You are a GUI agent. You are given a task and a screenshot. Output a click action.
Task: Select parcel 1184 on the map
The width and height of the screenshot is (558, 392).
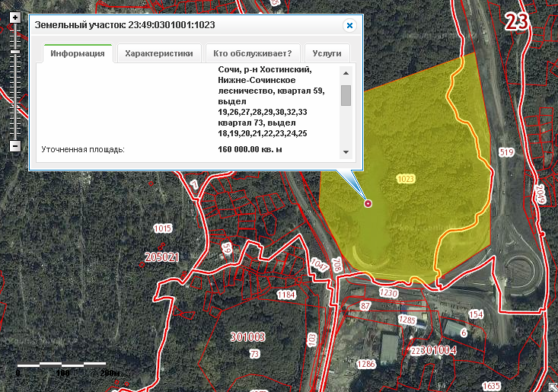pyautogui.click(x=285, y=295)
